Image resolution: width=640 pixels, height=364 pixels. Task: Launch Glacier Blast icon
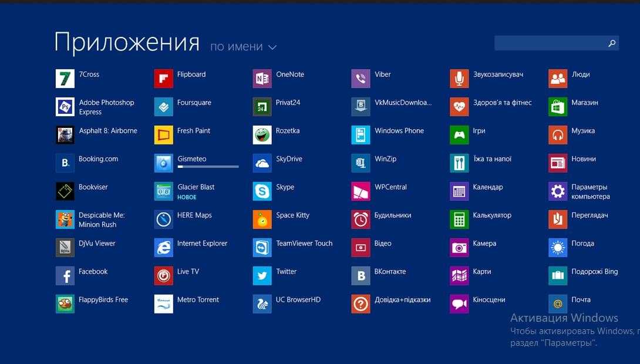(x=164, y=191)
